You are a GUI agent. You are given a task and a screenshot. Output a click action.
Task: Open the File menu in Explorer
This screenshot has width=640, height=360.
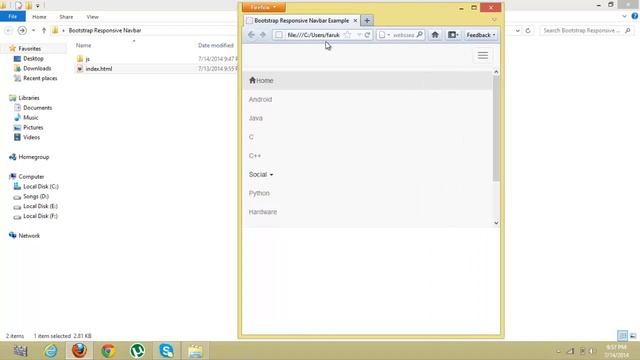(13, 17)
